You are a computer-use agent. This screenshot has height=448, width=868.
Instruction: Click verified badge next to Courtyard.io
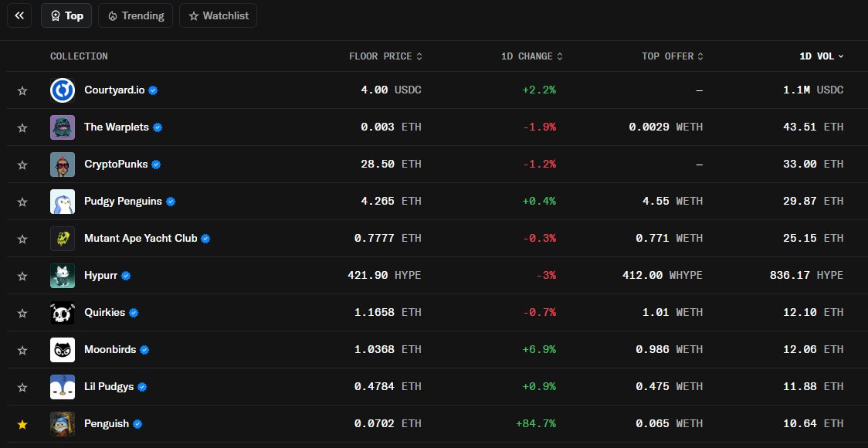154,90
